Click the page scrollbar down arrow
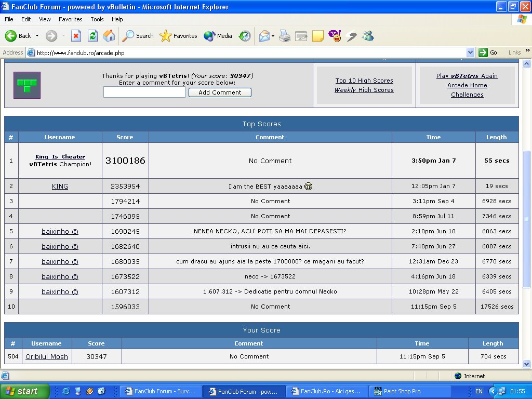This screenshot has width=532, height=399. [x=527, y=364]
